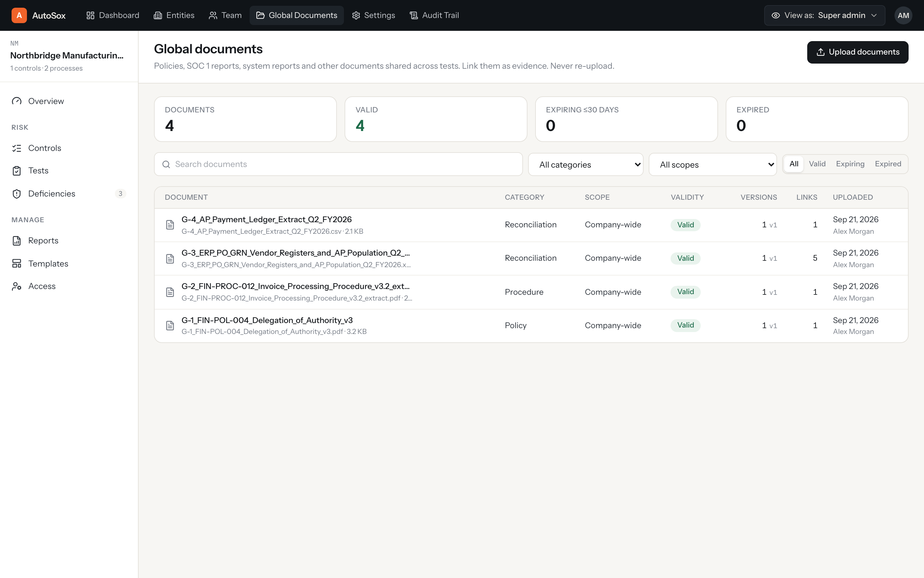The width and height of the screenshot is (924, 578).
Task: Click the upload arrow icon in Upload documents
Action: [x=820, y=52]
